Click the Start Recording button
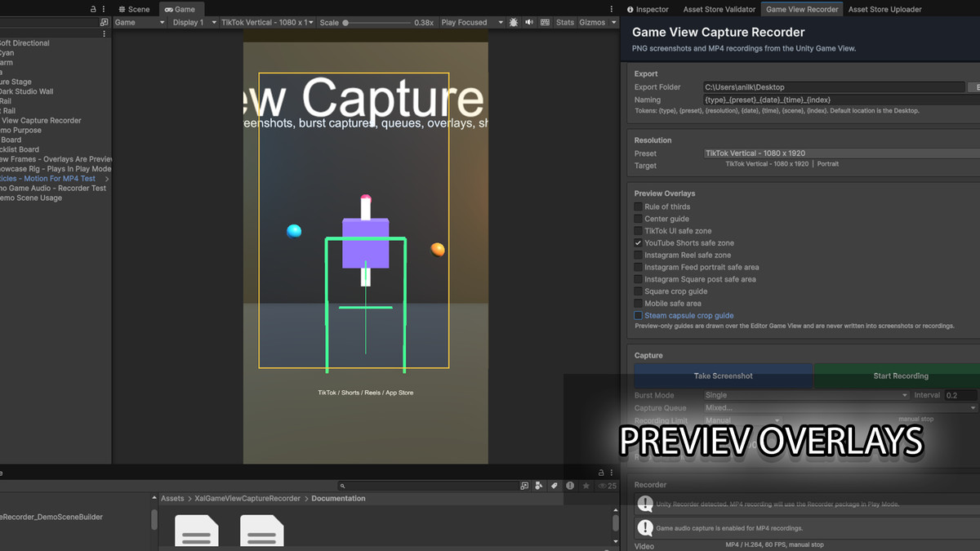The width and height of the screenshot is (980, 551). pyautogui.click(x=898, y=376)
